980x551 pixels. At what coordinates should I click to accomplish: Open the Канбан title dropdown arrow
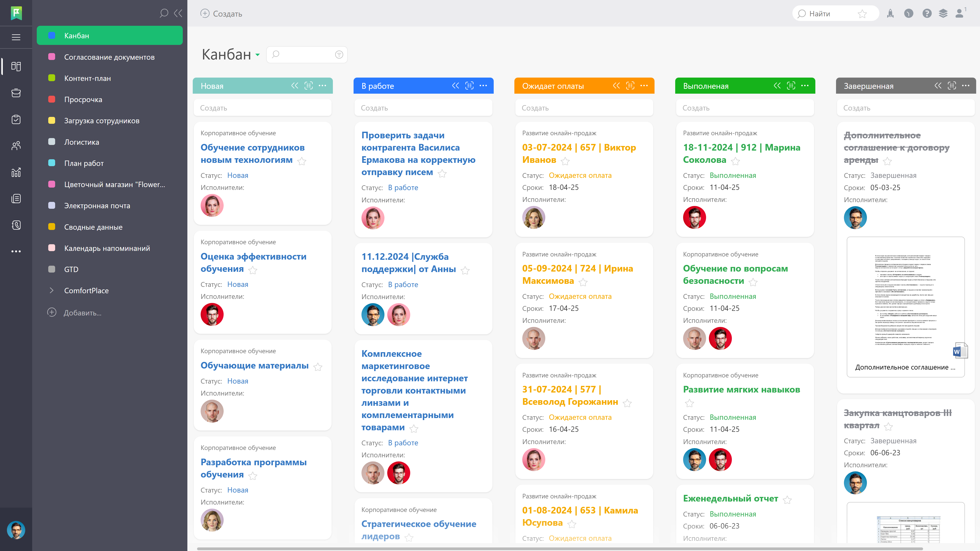[258, 55]
